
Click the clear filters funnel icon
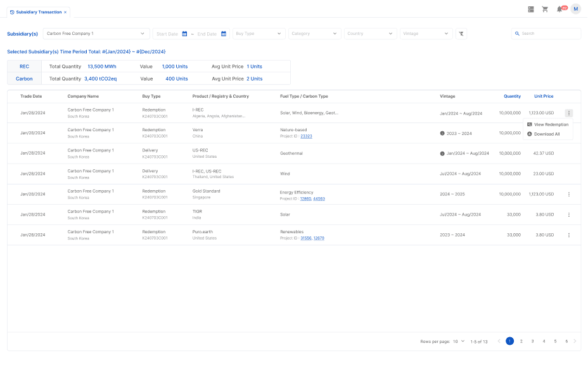point(461,34)
